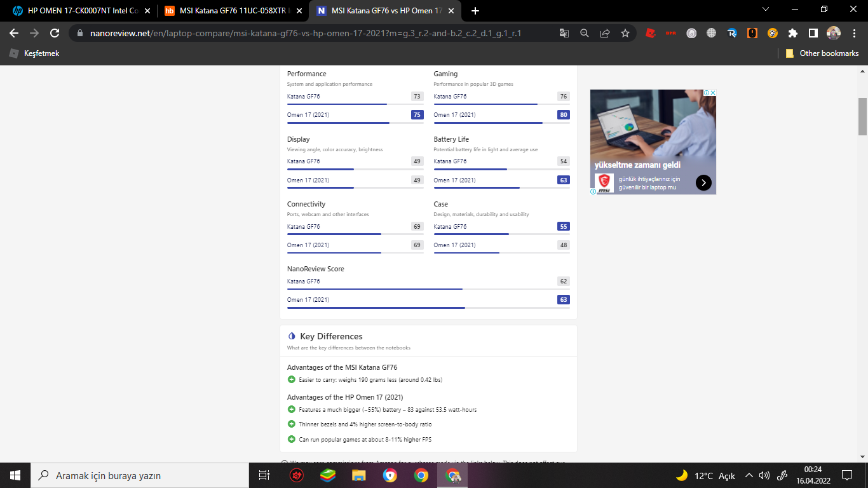Viewport: 868px width, 488px height.
Task: Open the Chrome profile avatar
Action: [x=834, y=33]
